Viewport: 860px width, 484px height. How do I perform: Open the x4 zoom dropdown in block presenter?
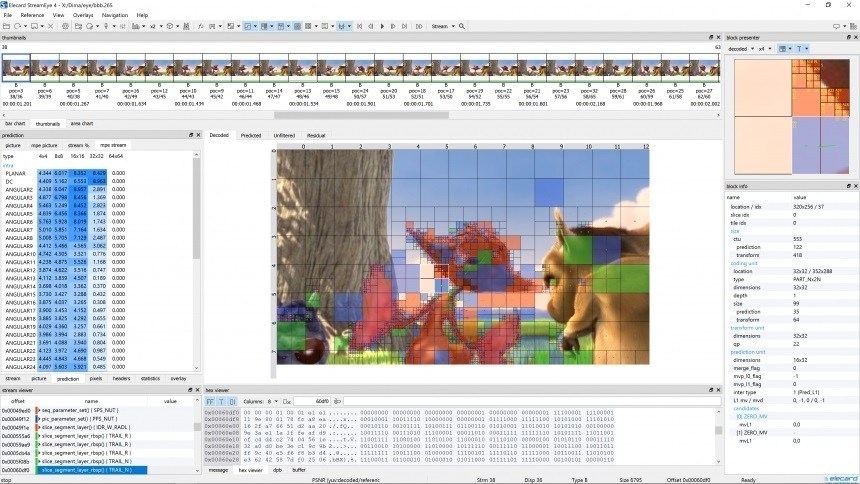pos(763,48)
